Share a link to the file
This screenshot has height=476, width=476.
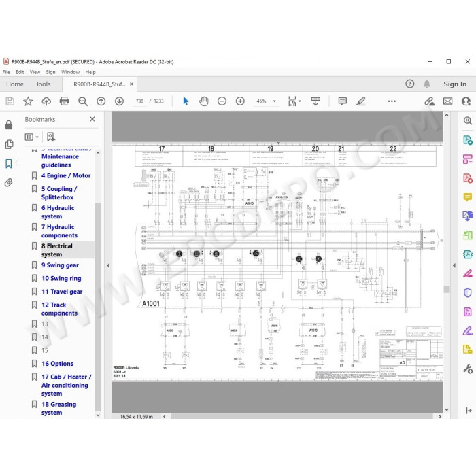pos(429,101)
